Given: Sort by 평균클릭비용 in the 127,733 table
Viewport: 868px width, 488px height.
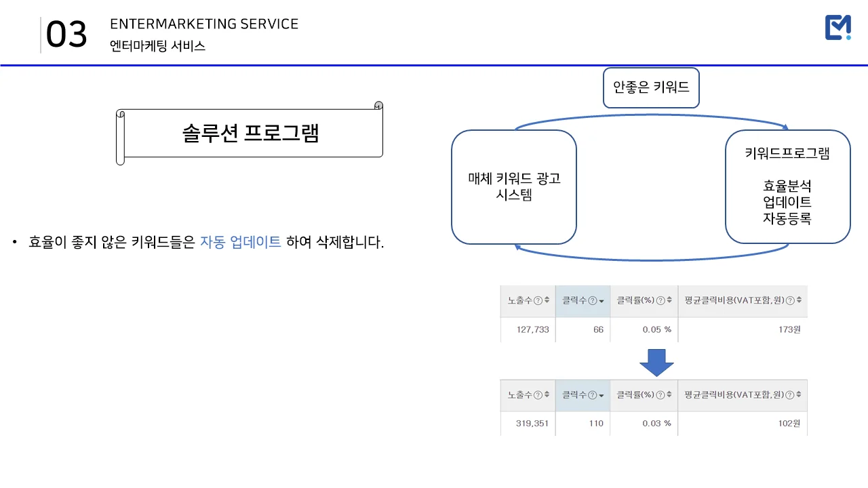Looking at the screenshot, I should pos(799,300).
